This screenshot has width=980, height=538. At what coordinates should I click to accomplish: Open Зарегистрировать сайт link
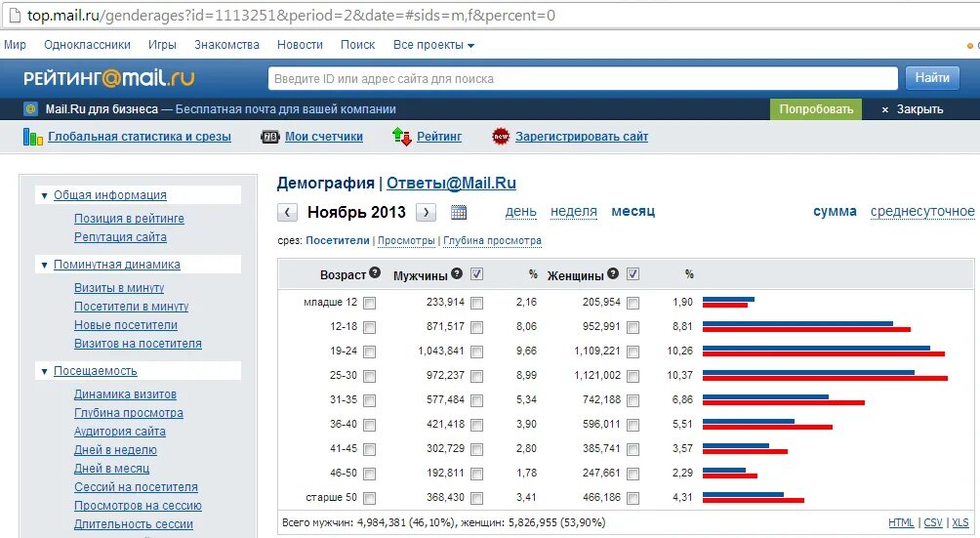pos(581,137)
